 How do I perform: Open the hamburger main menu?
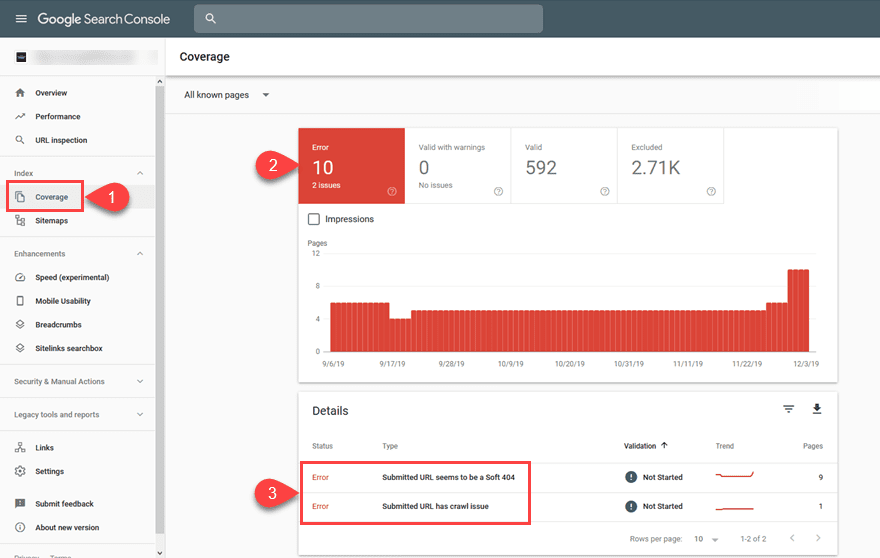pyautogui.click(x=21, y=19)
